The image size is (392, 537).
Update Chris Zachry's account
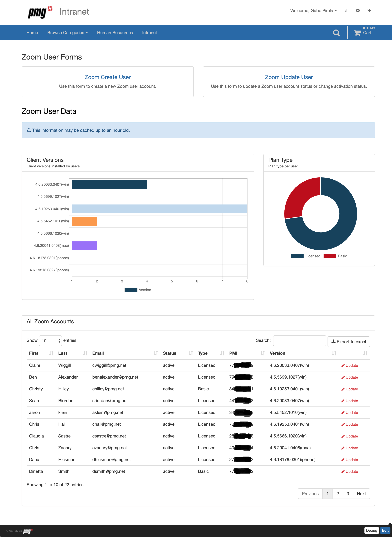click(350, 448)
